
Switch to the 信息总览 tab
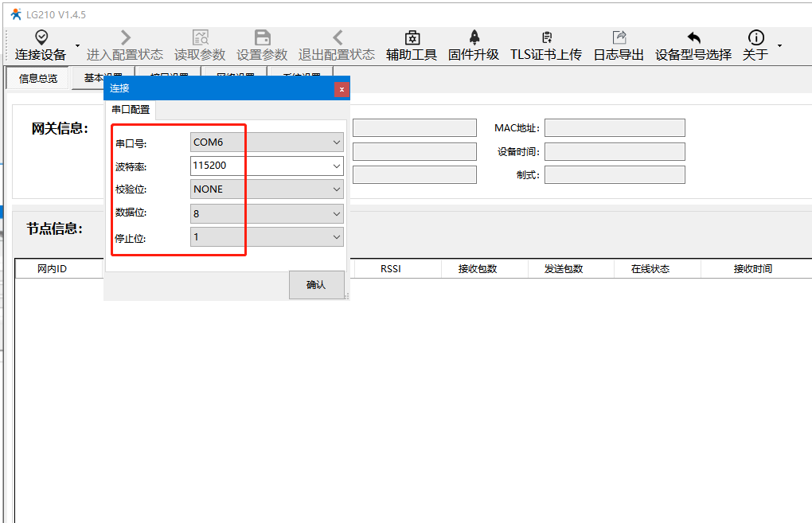click(x=38, y=79)
